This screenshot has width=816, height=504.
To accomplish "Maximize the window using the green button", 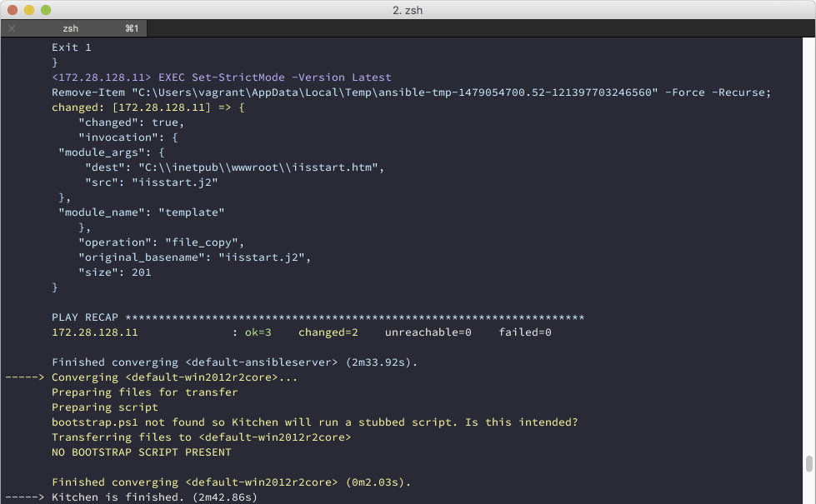I will [x=46, y=9].
